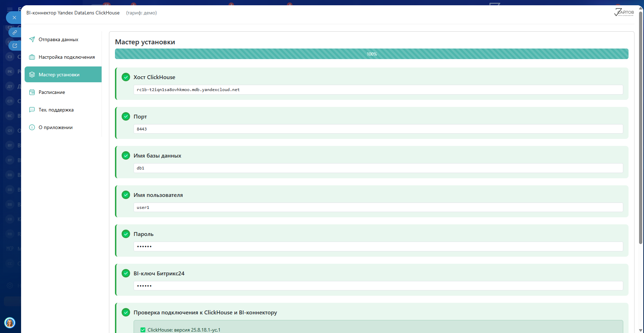Image resolution: width=644 pixels, height=333 pixels.
Task: Open the Bitrix24 hamburger menu behind the panel
Action: coord(10,9)
